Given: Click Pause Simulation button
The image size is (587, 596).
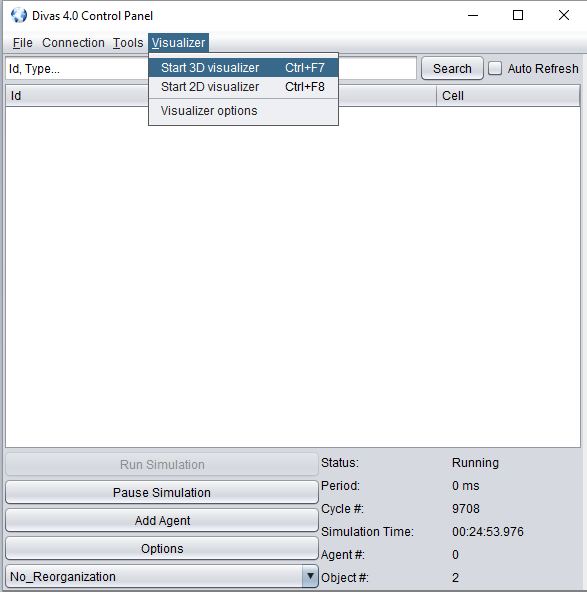Looking at the screenshot, I should (x=162, y=493).
